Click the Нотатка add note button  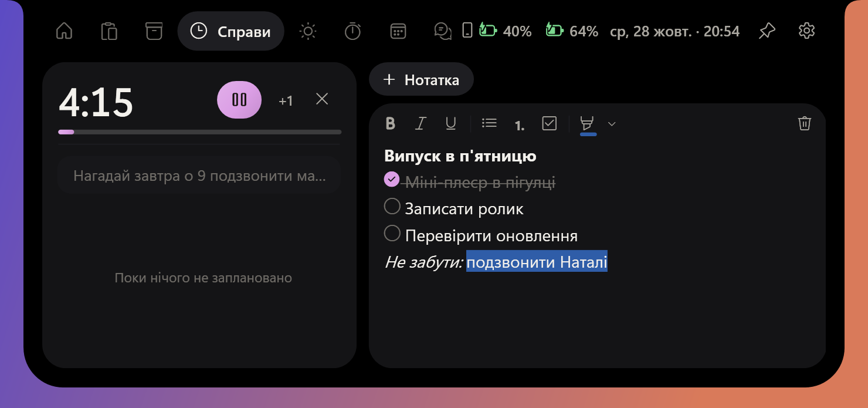pos(421,79)
